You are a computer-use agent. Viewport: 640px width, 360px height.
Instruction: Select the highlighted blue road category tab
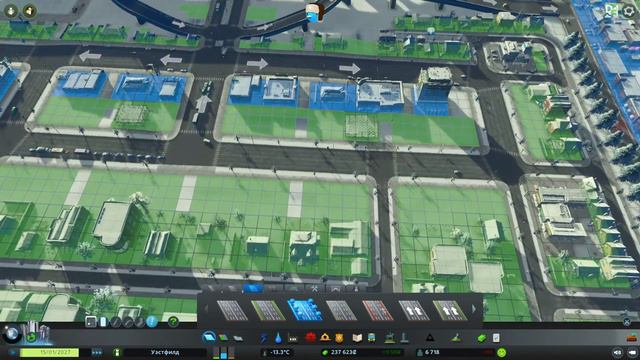pos(253,288)
